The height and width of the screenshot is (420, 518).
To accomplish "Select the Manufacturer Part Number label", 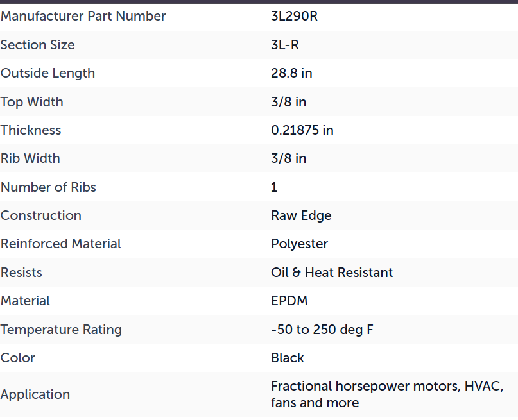I will pyautogui.click(x=83, y=16).
